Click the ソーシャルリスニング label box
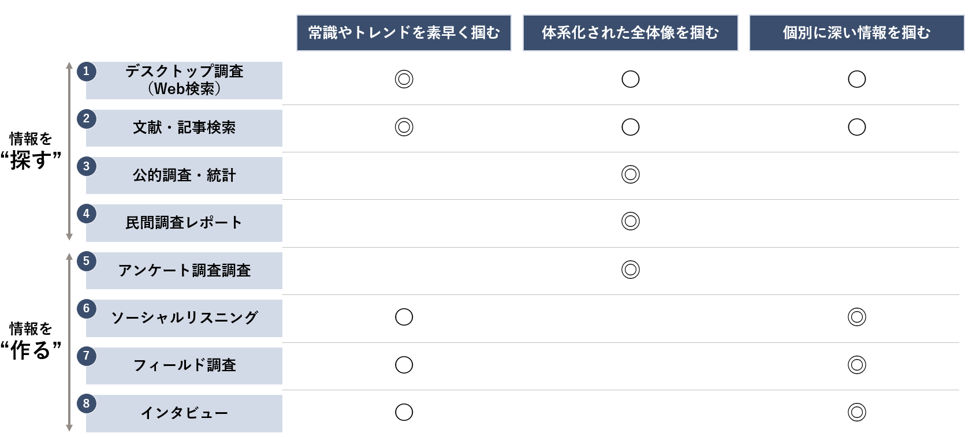This screenshot has height=437, width=980. [x=184, y=318]
